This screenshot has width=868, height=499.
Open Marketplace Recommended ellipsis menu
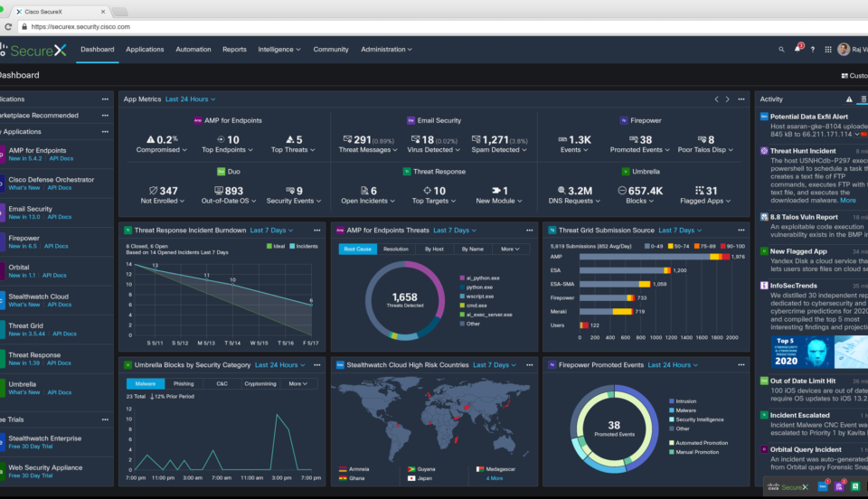105,115
